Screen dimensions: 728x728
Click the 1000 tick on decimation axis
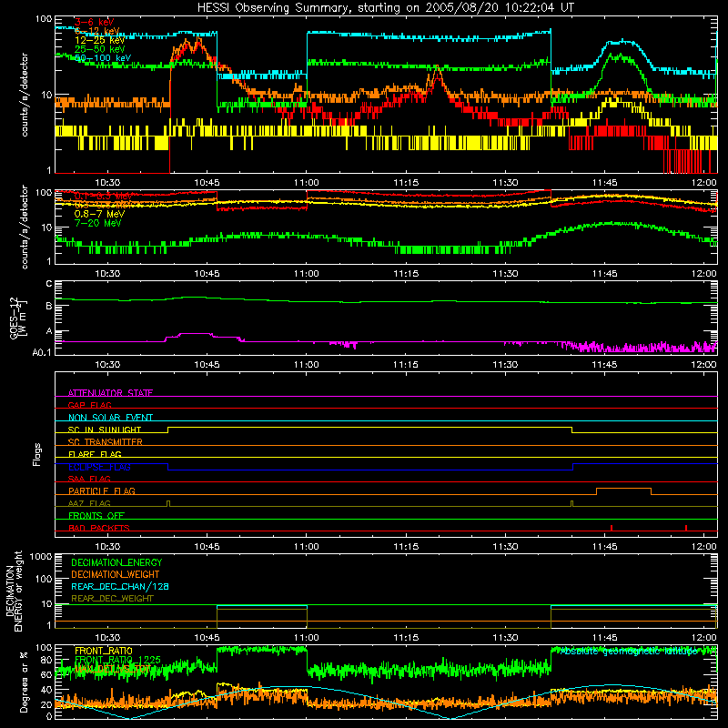click(41, 556)
